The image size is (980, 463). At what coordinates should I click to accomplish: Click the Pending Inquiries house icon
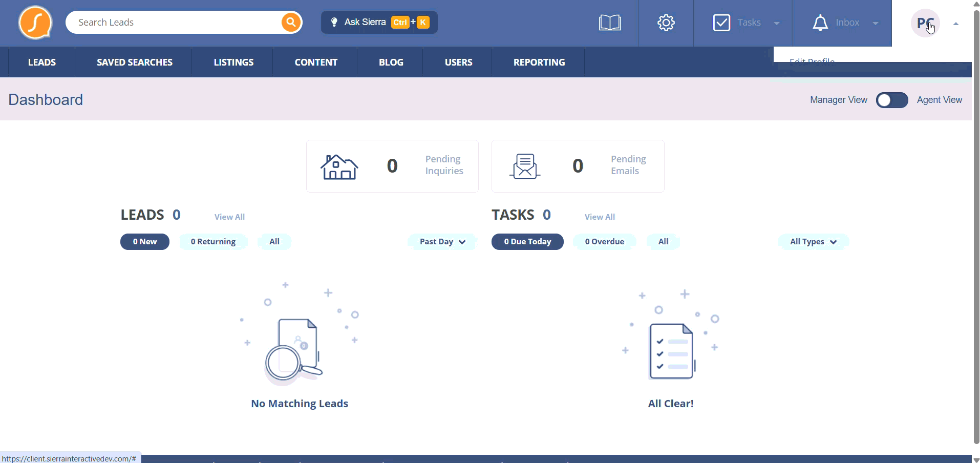339,166
